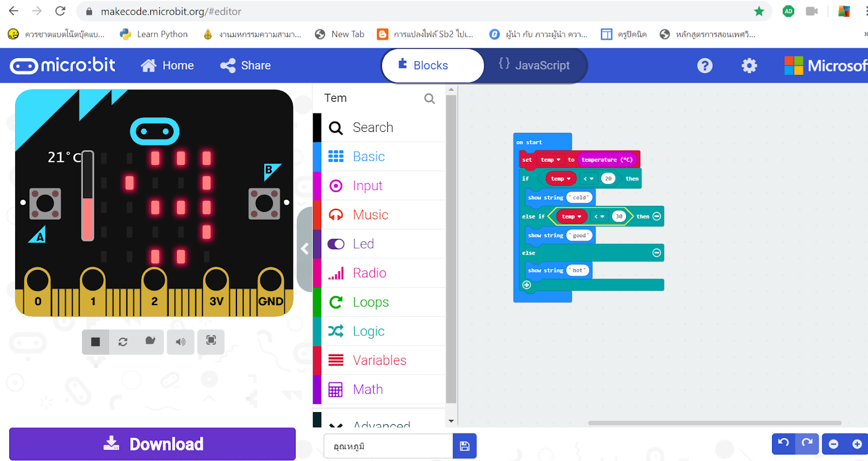This screenshot has height=461, width=868.
Task: Stop the simulator
Action: pyautogui.click(x=95, y=342)
